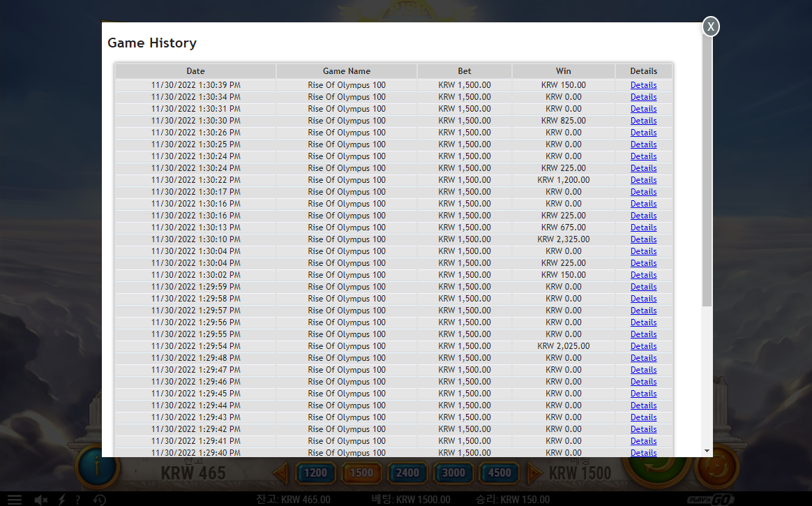Image resolution: width=812 pixels, height=506 pixels.
Task: Select the date cell 11/30/2022 1:29:54 PM
Action: pos(196,346)
